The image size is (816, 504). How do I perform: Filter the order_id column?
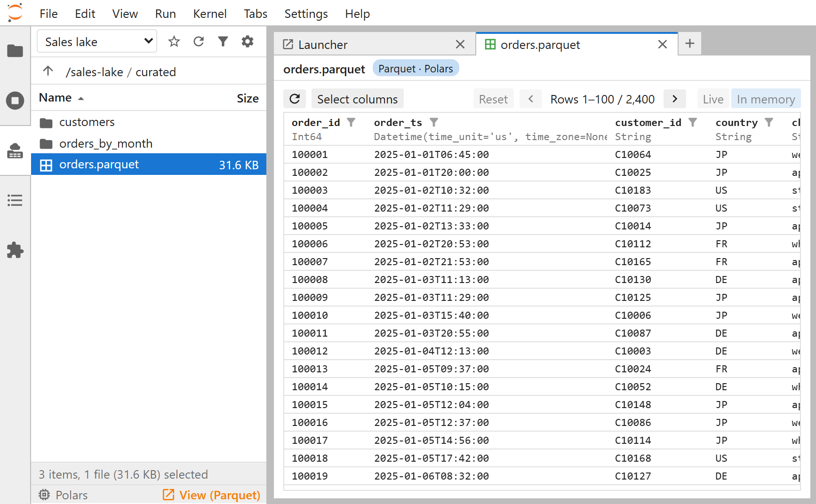[351, 122]
